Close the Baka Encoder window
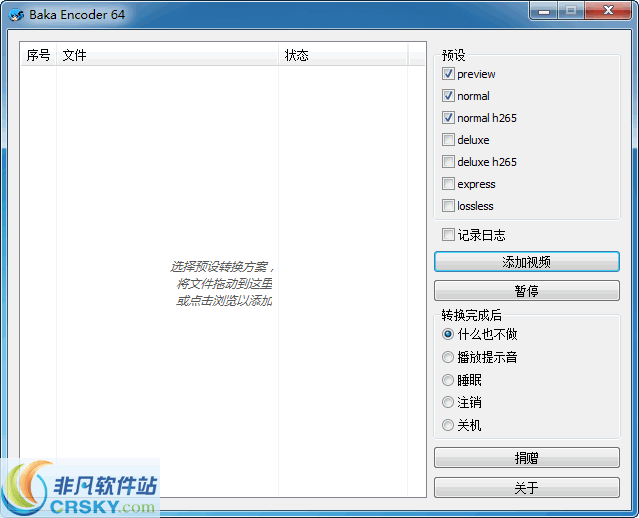Screen dimensions: 639x518 [608, 11]
